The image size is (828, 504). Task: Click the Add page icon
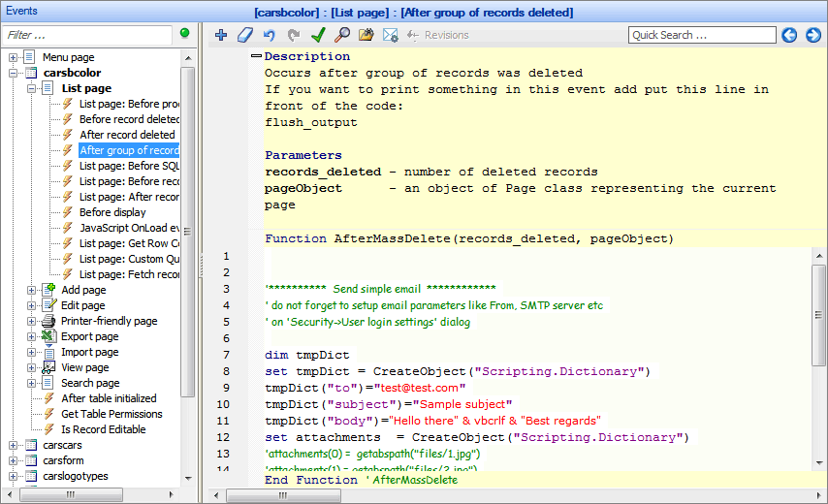click(x=48, y=290)
